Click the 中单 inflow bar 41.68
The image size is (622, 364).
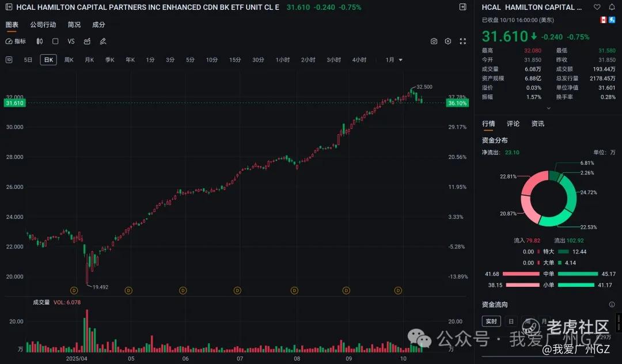tap(521, 274)
